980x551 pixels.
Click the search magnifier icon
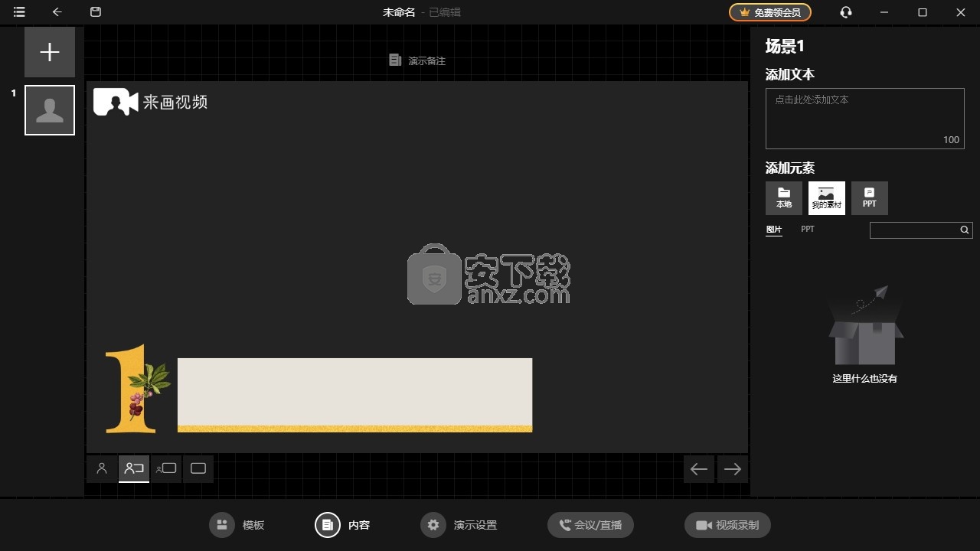(x=965, y=230)
